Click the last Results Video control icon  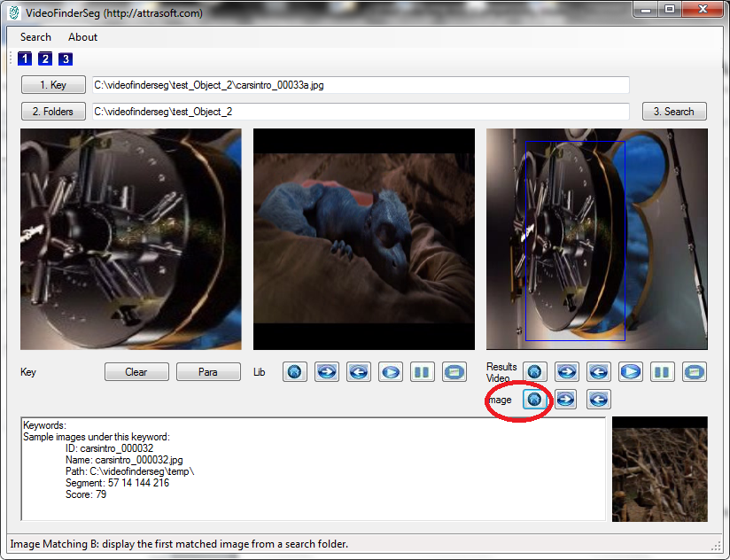(695, 372)
